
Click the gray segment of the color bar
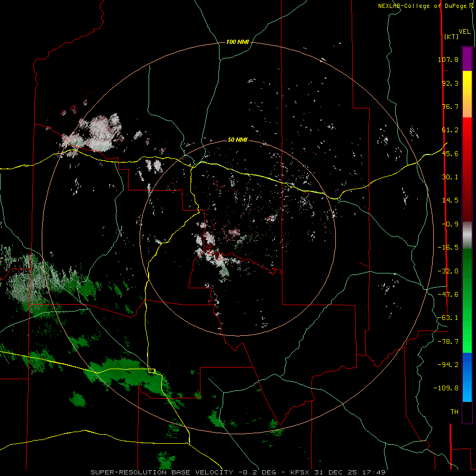point(467,235)
